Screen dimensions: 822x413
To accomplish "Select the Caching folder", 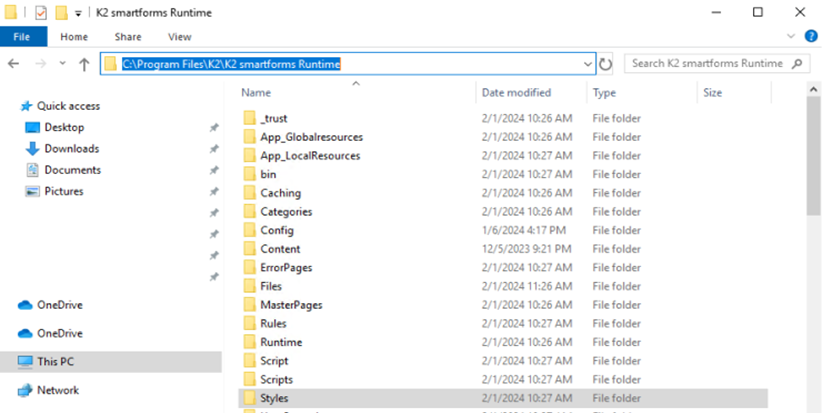I will [280, 193].
